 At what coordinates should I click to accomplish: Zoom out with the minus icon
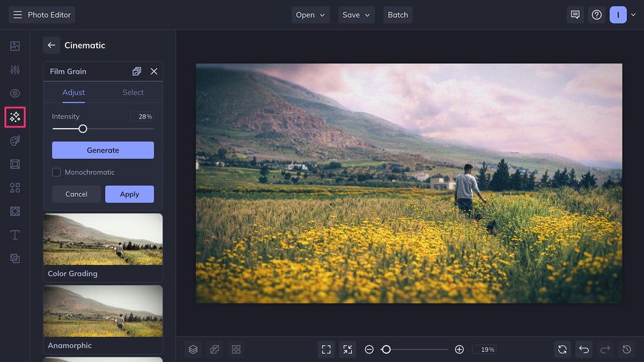(x=369, y=349)
